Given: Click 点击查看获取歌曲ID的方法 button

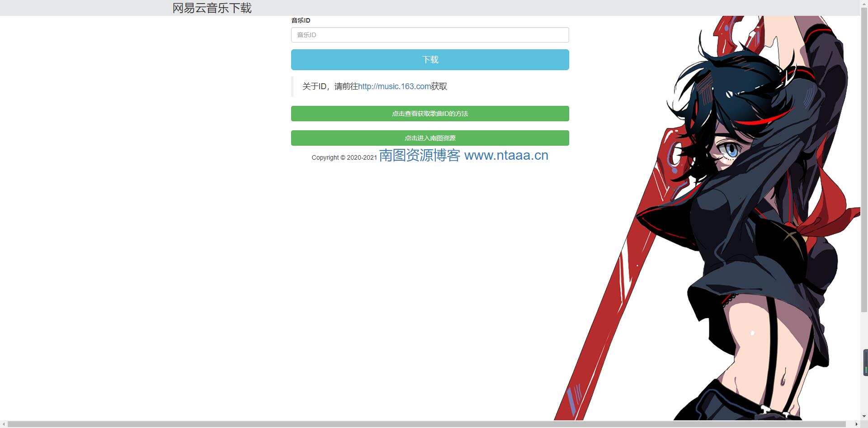Looking at the screenshot, I should tap(429, 114).
